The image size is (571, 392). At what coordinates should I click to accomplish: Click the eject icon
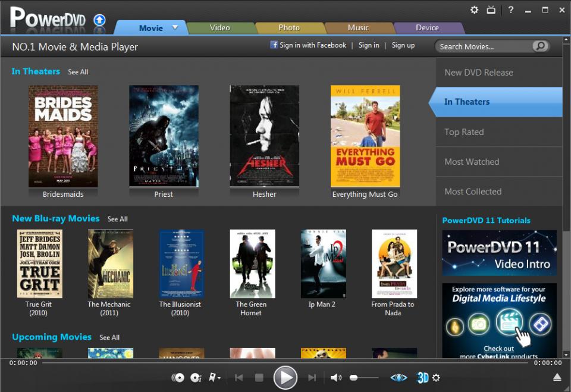[557, 378]
